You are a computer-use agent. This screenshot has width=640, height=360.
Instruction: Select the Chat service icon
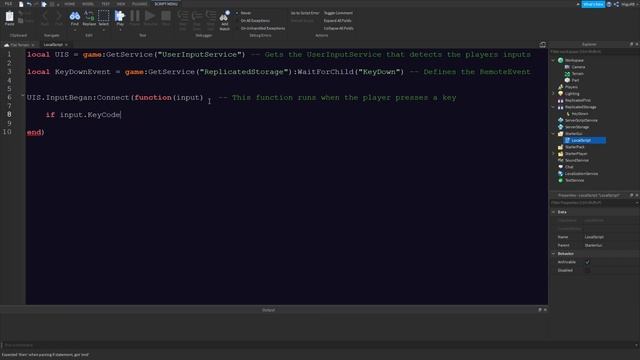tap(560, 167)
